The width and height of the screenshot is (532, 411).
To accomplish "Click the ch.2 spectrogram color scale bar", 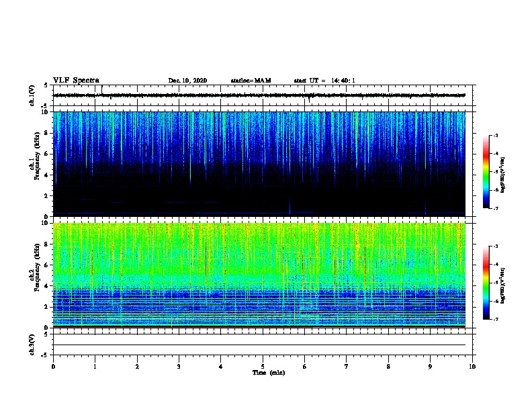I will [x=486, y=283].
